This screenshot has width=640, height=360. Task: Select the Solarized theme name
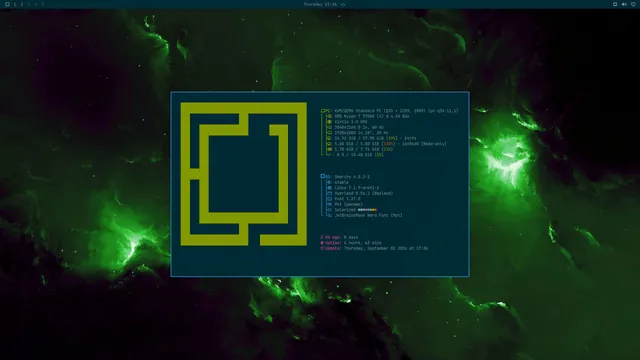point(345,210)
